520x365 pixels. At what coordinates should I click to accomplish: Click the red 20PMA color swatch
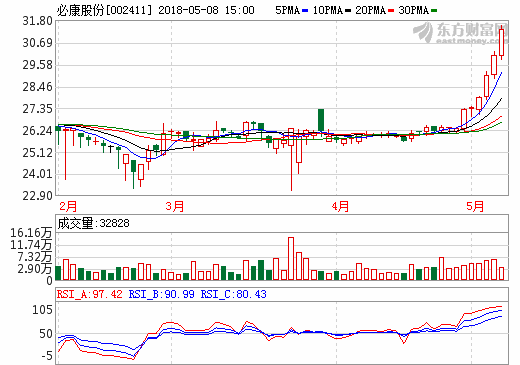[391, 11]
